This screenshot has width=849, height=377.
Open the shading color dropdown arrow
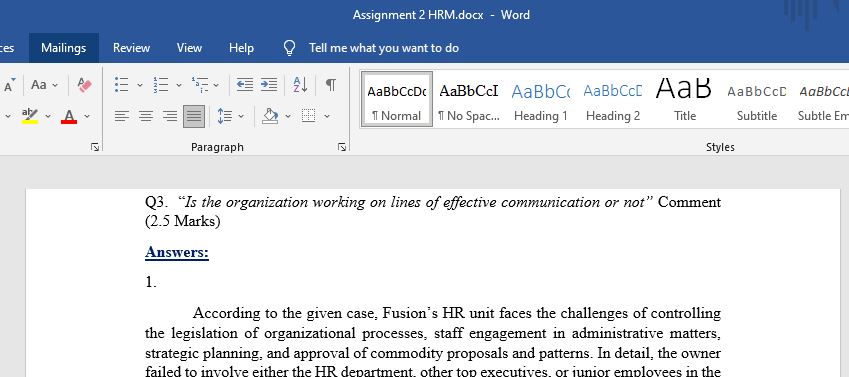click(288, 116)
